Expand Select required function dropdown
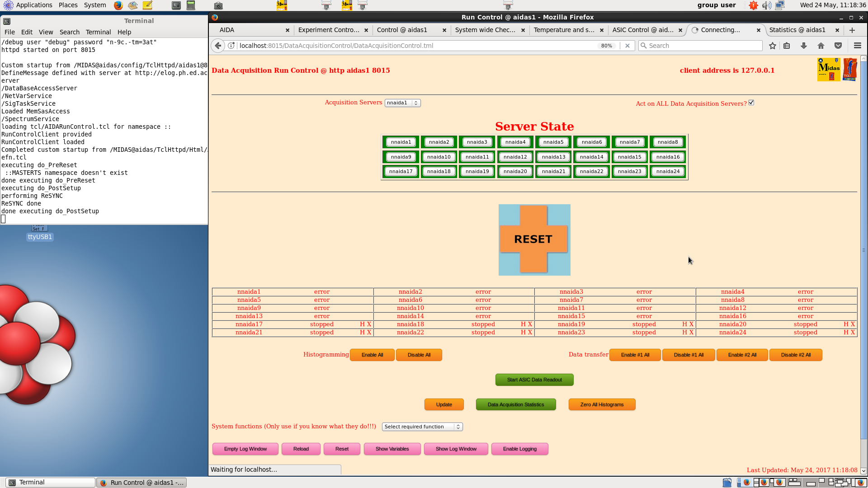Screen dimensions: 868x488 (422, 427)
